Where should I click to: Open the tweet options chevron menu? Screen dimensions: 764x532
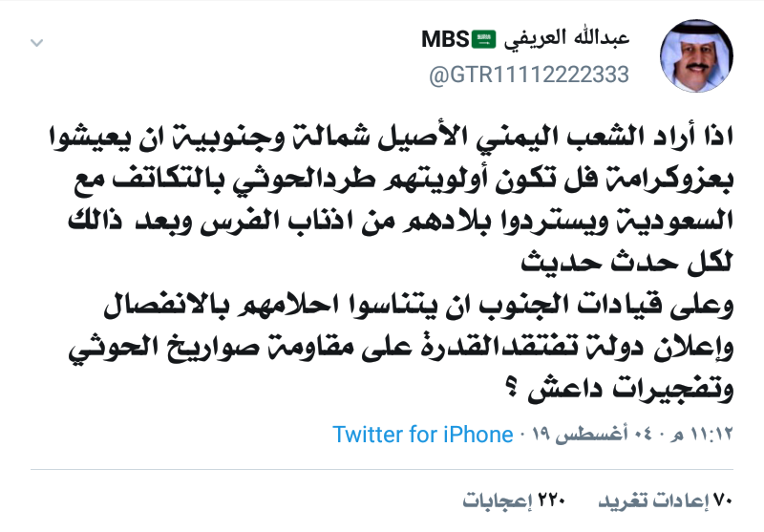(x=36, y=44)
